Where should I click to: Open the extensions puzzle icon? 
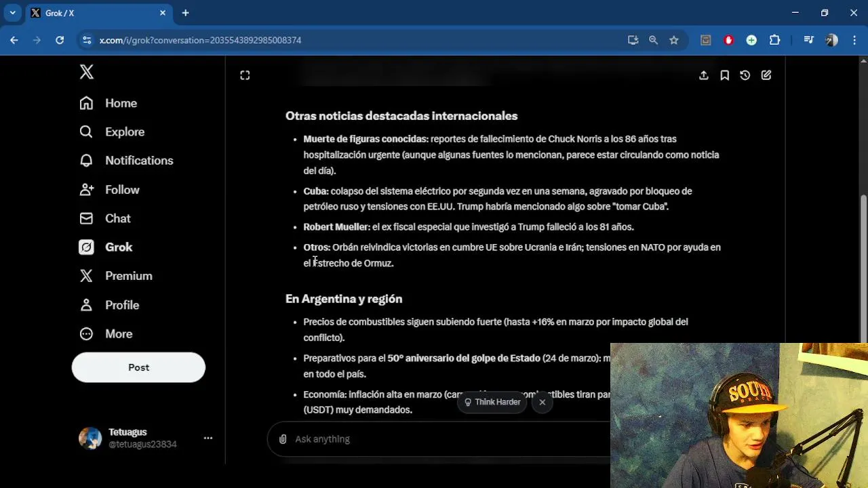coord(774,40)
